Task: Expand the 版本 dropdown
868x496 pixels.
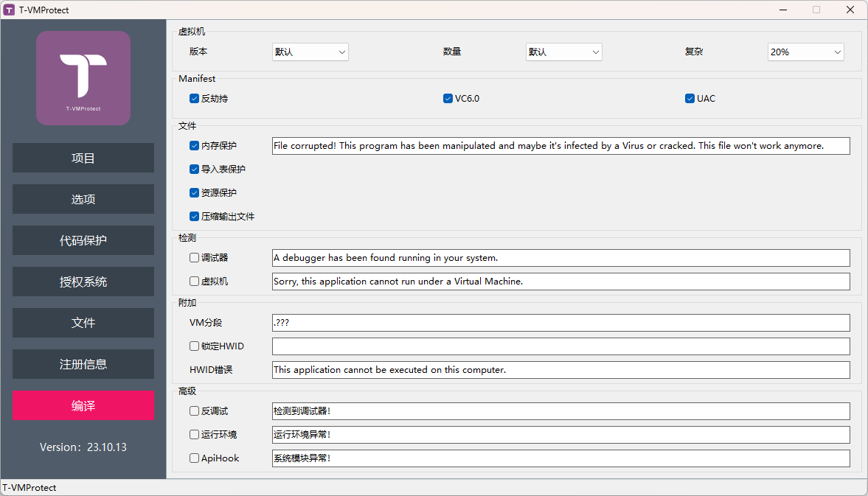Action: coord(310,52)
